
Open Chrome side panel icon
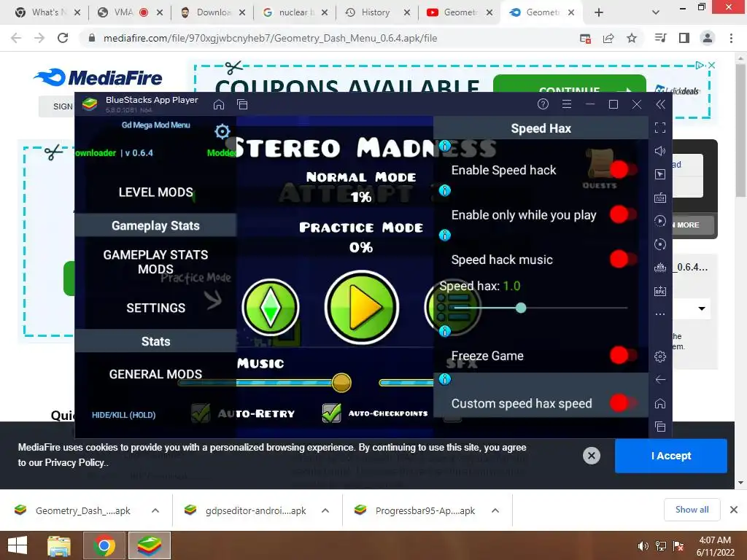(x=684, y=38)
